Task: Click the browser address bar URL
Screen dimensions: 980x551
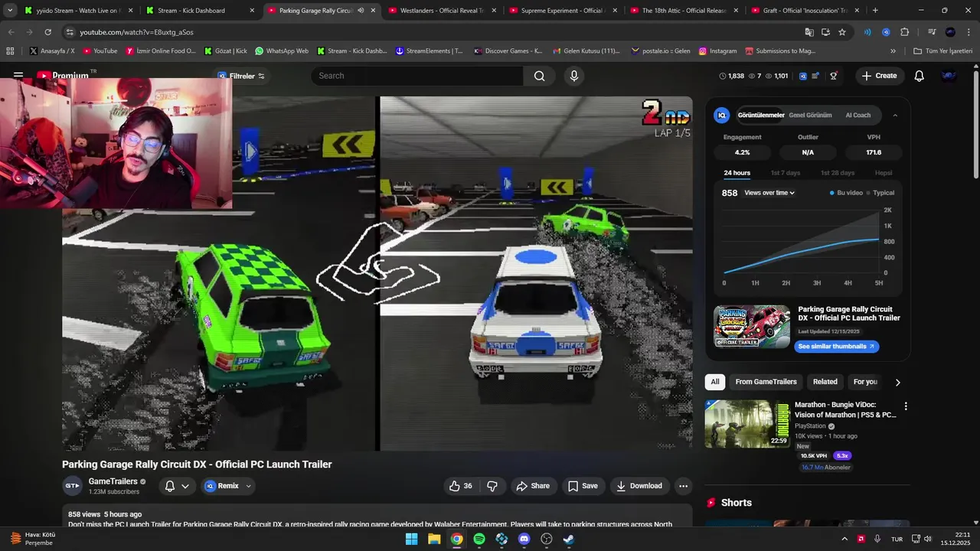Action: tap(136, 32)
